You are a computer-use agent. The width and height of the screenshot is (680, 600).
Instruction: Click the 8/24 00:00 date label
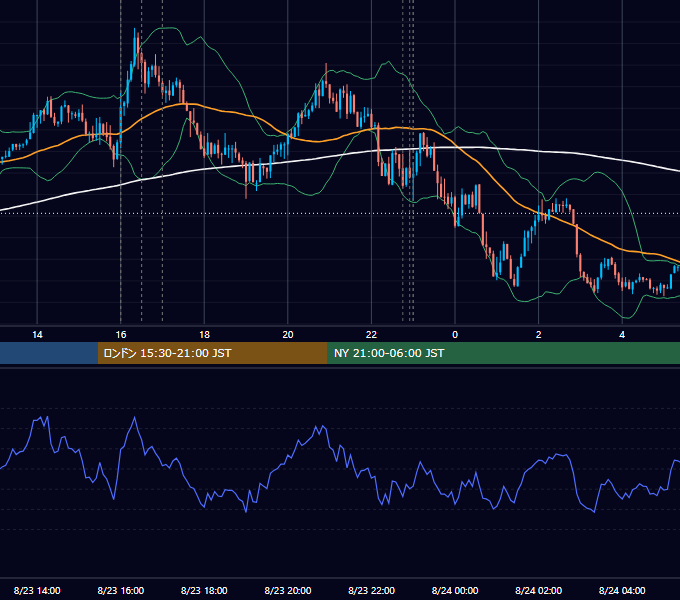455,590
